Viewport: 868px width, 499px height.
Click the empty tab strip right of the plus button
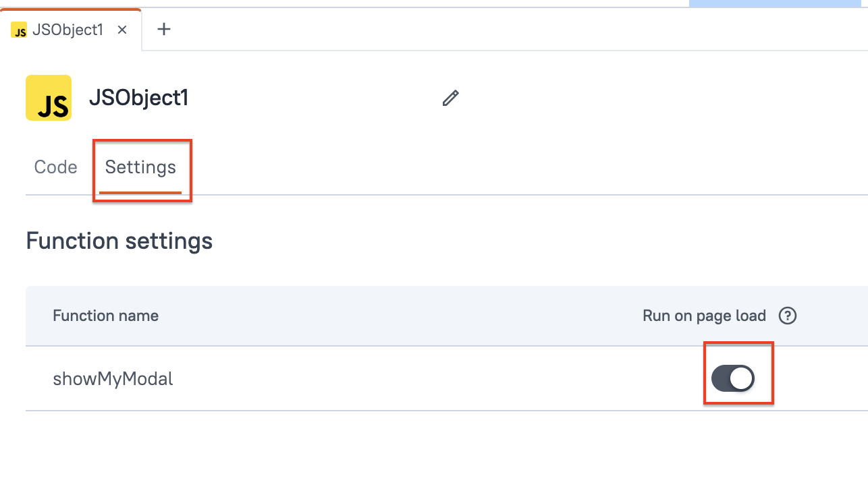coord(472,30)
